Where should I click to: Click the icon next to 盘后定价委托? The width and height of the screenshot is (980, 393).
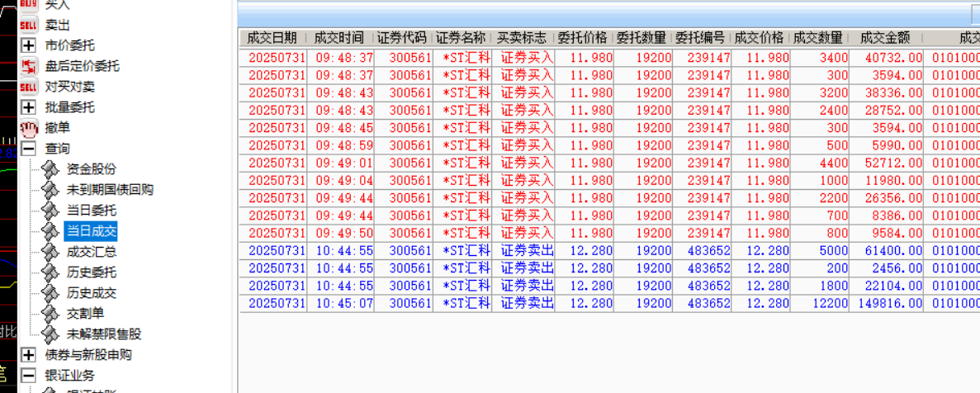pyautogui.click(x=28, y=65)
